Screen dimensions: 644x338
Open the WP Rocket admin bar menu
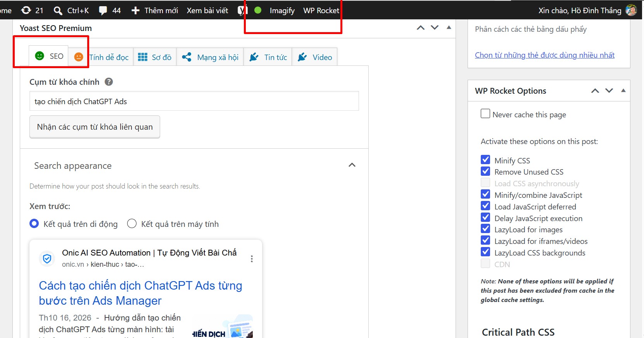(x=321, y=10)
